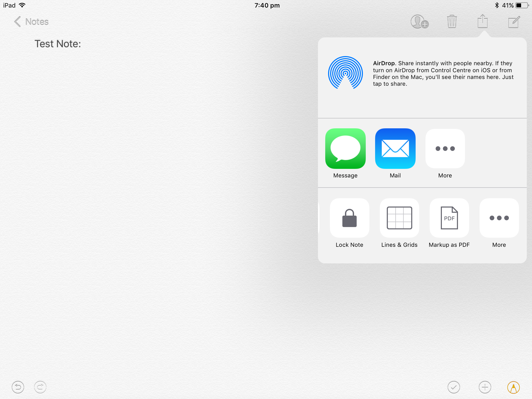
Task: Tap the Add People collaboration icon
Action: 419,22
